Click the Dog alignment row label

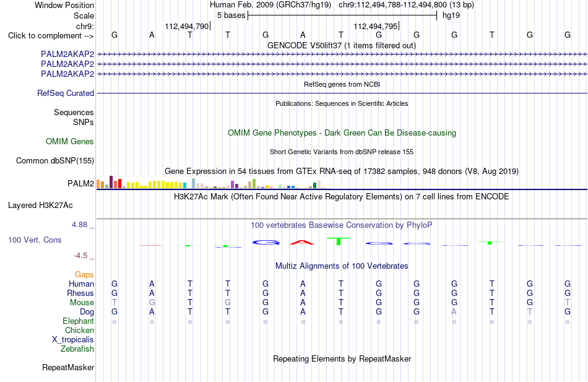(x=87, y=312)
